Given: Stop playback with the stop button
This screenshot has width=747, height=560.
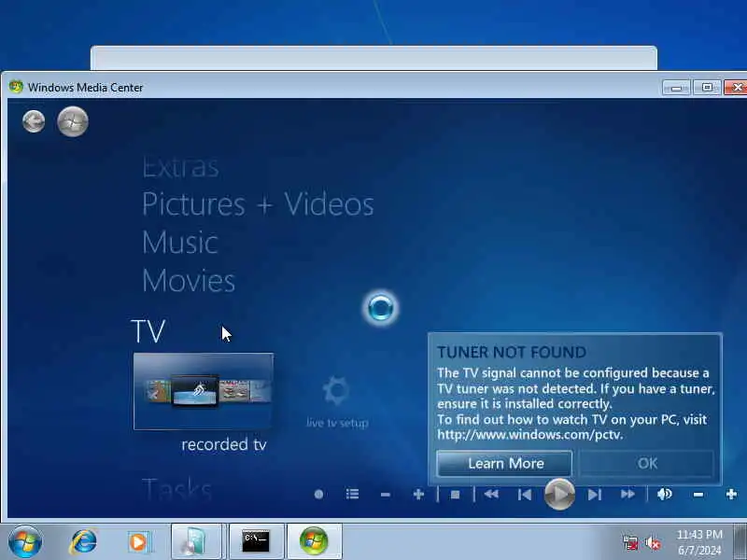Looking at the screenshot, I should 455,495.
